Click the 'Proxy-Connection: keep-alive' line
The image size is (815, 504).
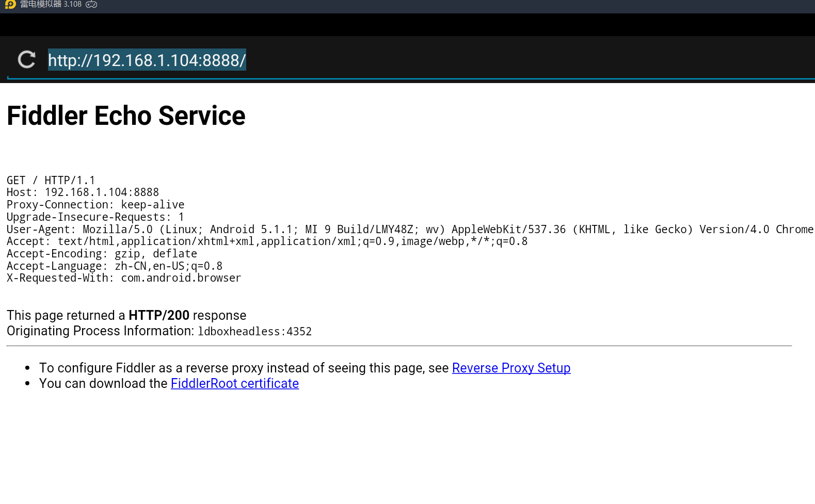pyautogui.click(x=95, y=205)
